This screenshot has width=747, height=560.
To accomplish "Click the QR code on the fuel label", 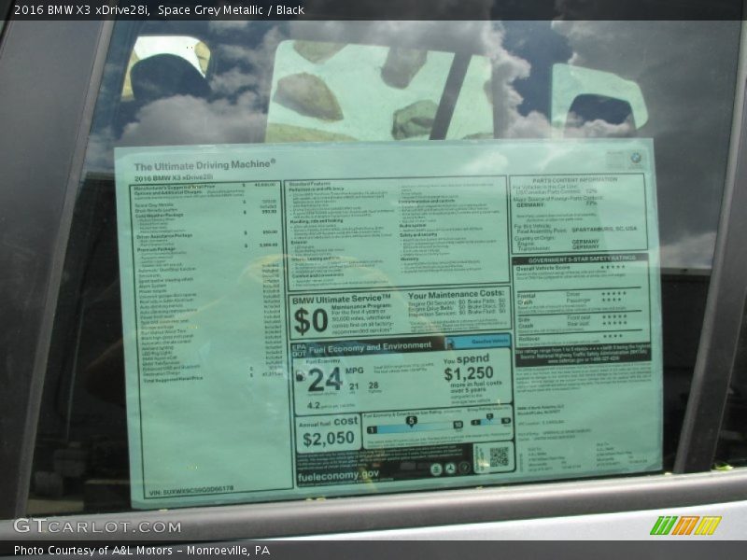I will coord(499,456).
